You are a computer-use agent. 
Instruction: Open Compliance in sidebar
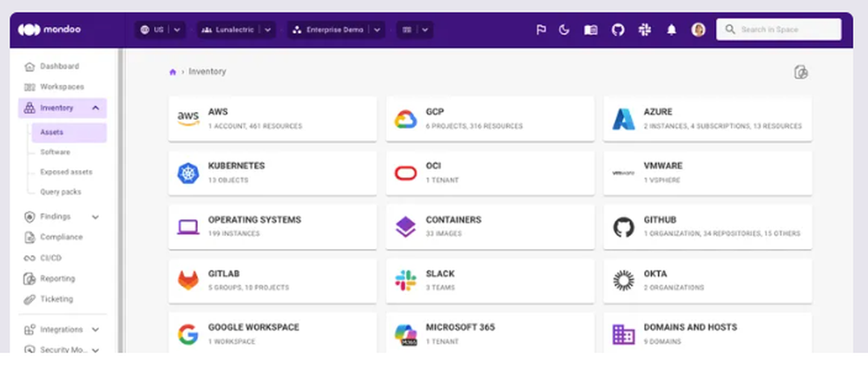pos(62,237)
